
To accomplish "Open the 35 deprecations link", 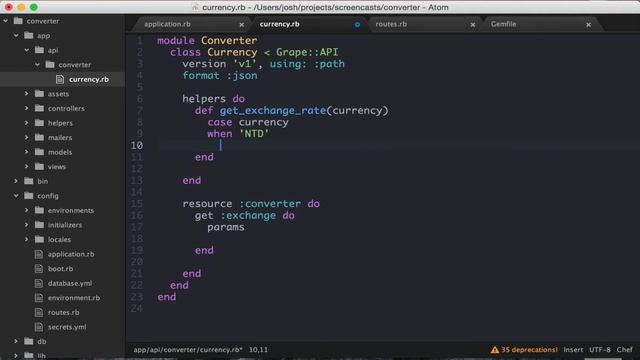I will point(529,350).
